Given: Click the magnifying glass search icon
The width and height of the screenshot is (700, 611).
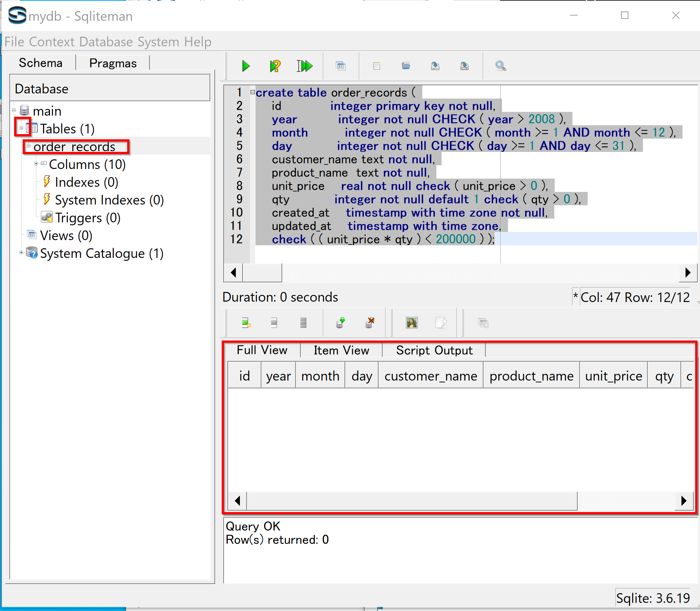Looking at the screenshot, I should (500, 66).
